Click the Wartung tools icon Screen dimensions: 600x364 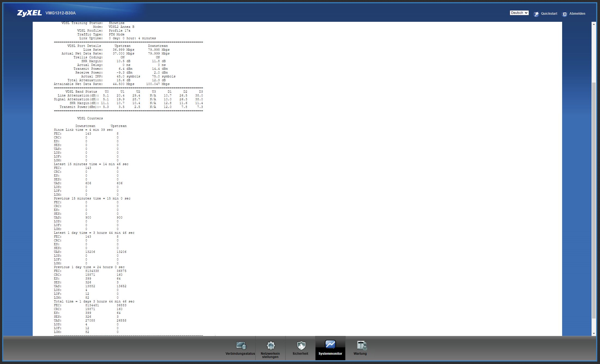coord(362,345)
